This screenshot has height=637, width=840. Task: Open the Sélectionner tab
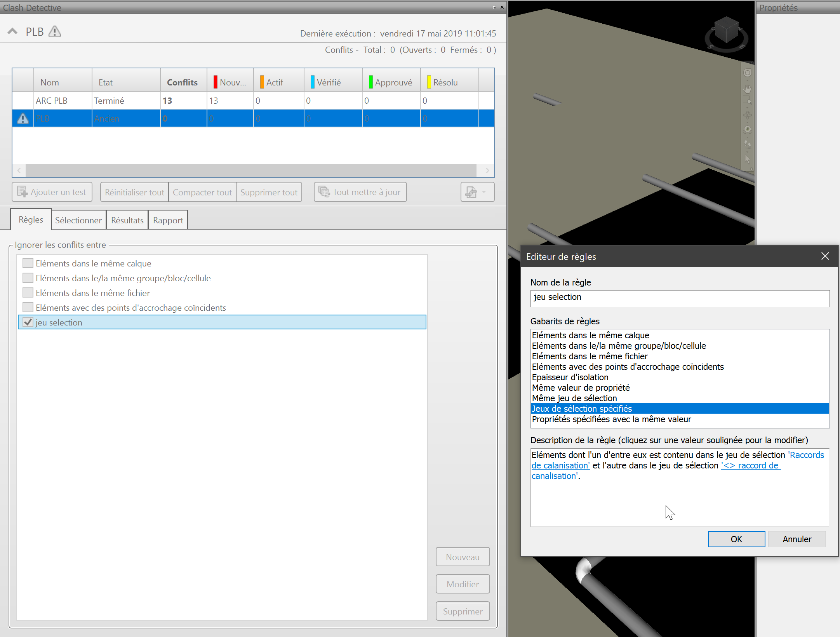pyautogui.click(x=78, y=220)
